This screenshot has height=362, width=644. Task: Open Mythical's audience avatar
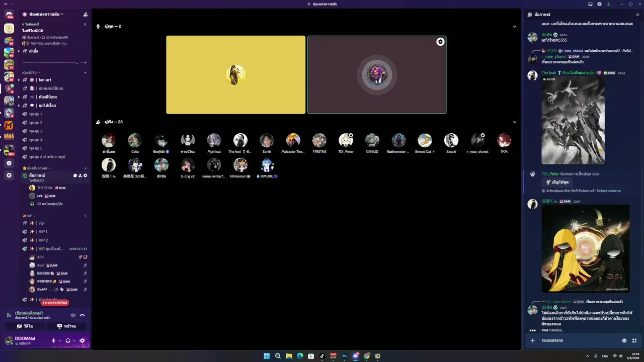click(x=214, y=140)
